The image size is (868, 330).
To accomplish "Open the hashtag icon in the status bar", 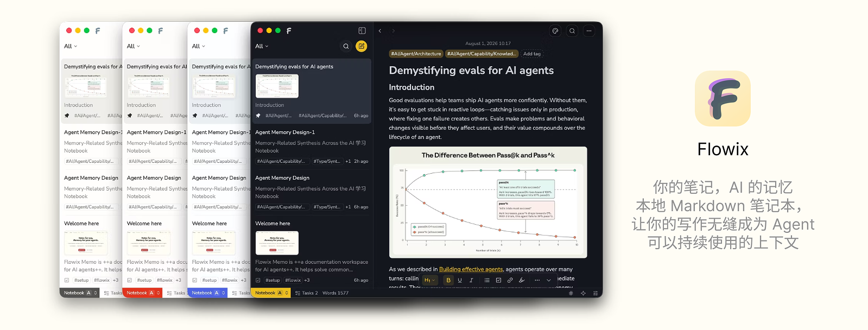I will tap(571, 293).
